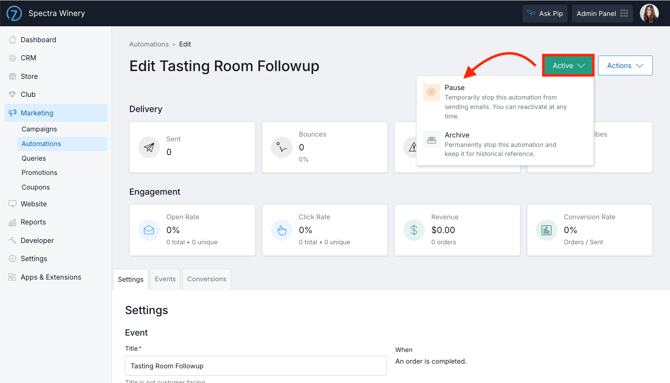Click the Store sidebar icon
This screenshot has height=383, width=670.
click(x=12, y=76)
